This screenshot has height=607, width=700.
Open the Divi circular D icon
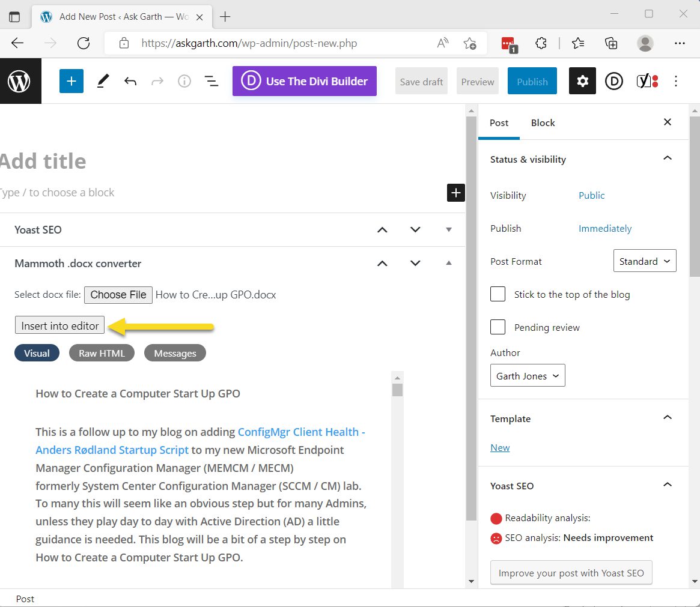coord(614,81)
